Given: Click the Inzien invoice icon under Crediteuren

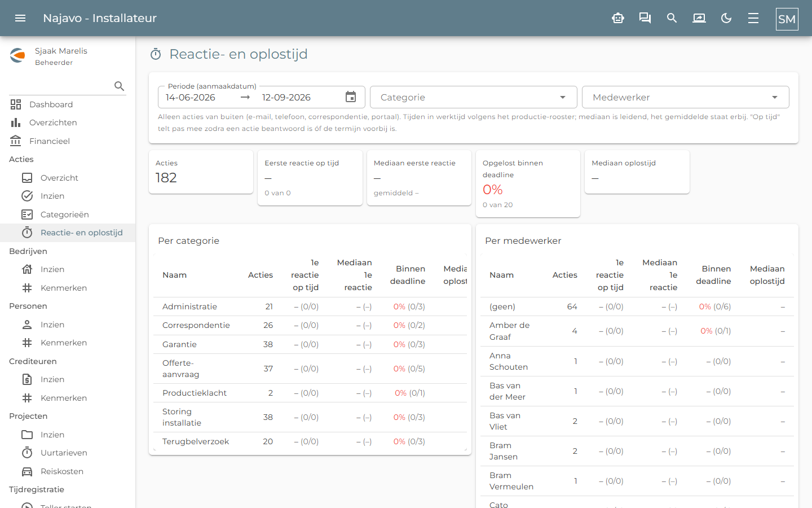Looking at the screenshot, I should (27, 379).
